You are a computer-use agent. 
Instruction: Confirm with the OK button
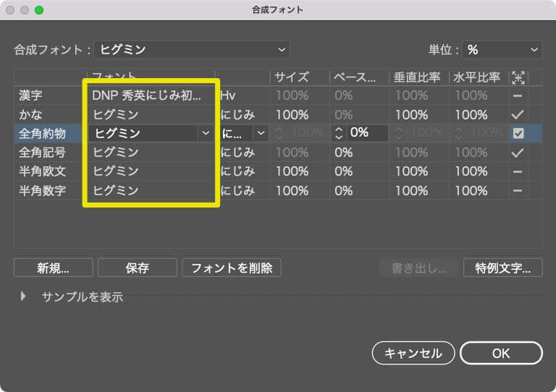tap(501, 353)
